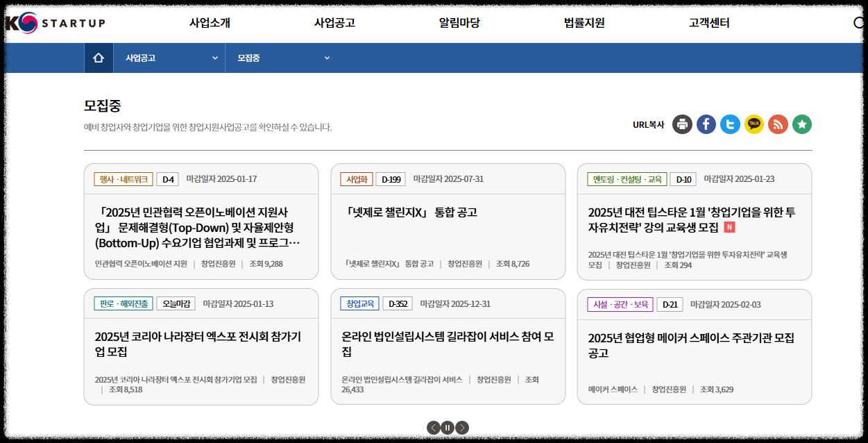The image size is (868, 443).
Task: Open the 법률지원 menu
Action: point(585,22)
